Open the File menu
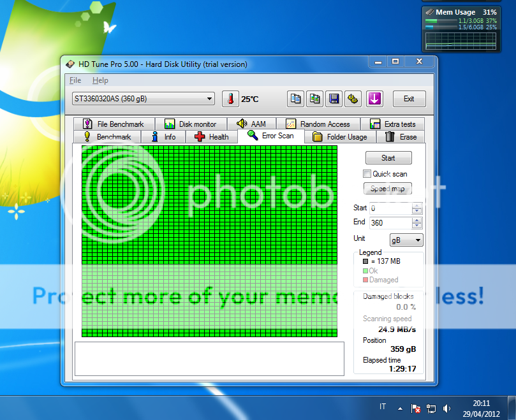 pyautogui.click(x=75, y=80)
